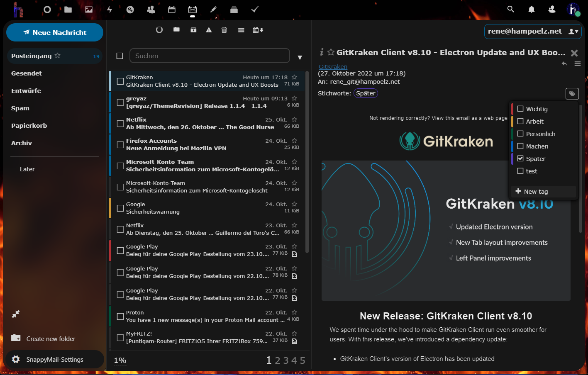Archive selected messages using toolbar icon
The width and height of the screenshot is (588, 375).
tap(193, 30)
